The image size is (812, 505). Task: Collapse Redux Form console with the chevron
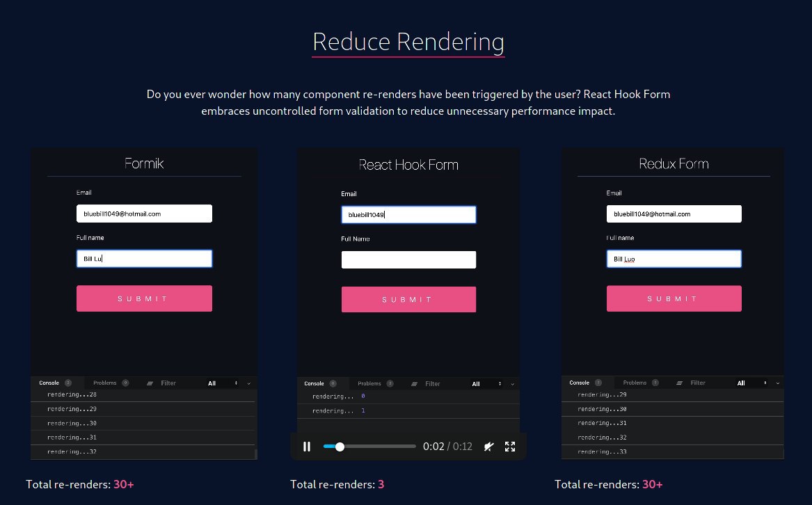pos(778,383)
